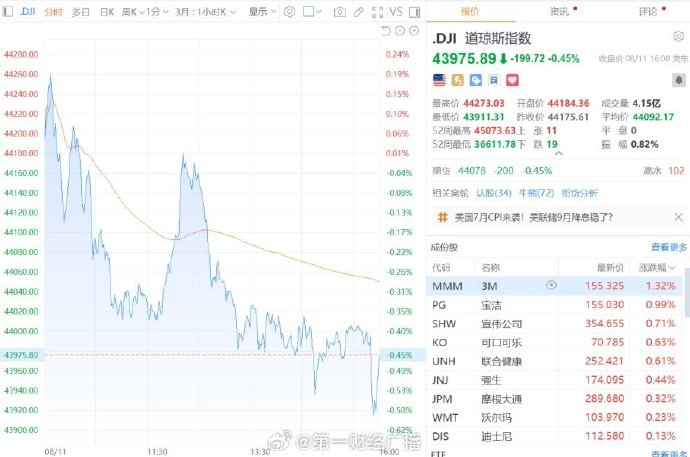Select the KO 可口可乐 row
The width and height of the screenshot is (690, 457).
[x=554, y=342]
